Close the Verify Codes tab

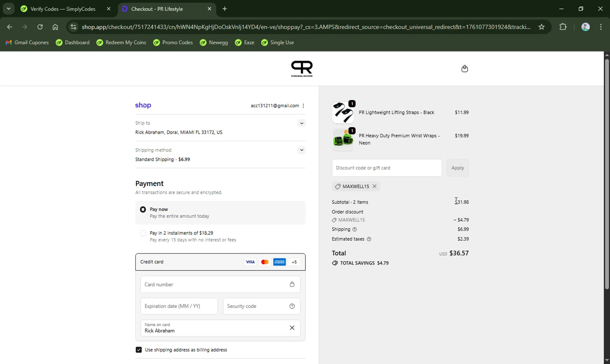(x=109, y=9)
